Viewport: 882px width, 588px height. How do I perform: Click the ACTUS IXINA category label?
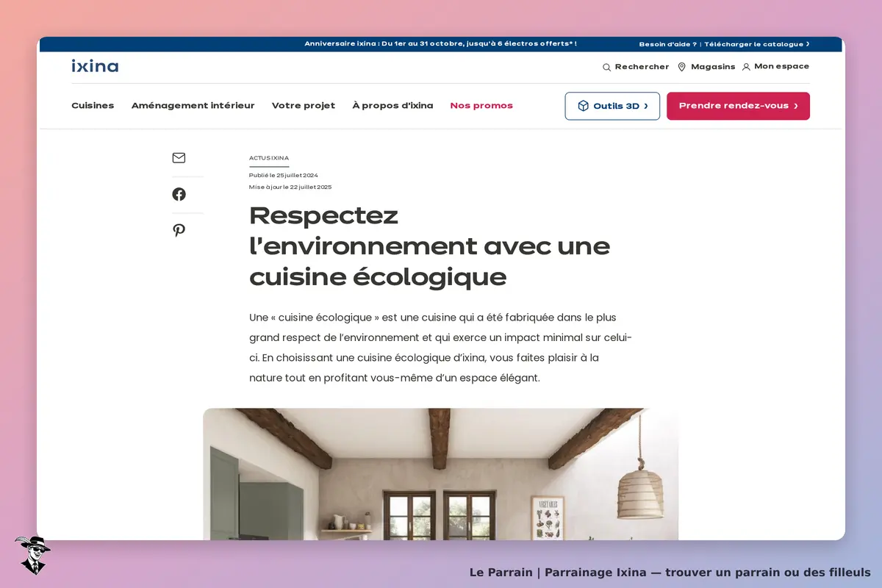[x=269, y=158]
